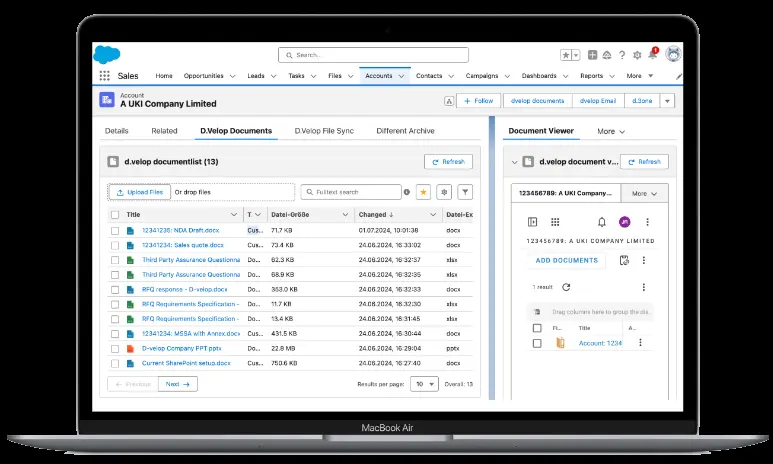Click the Salesforce cloud logo
Viewport: 773px width, 464px height.
(106, 54)
